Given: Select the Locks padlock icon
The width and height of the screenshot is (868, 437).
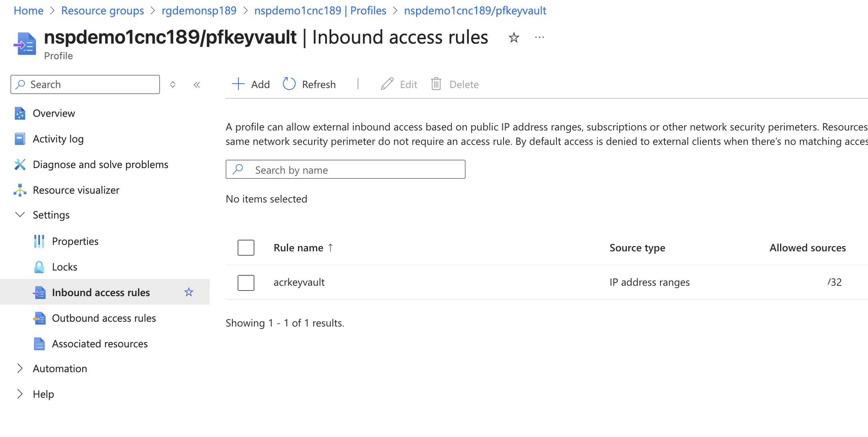Looking at the screenshot, I should [39, 267].
